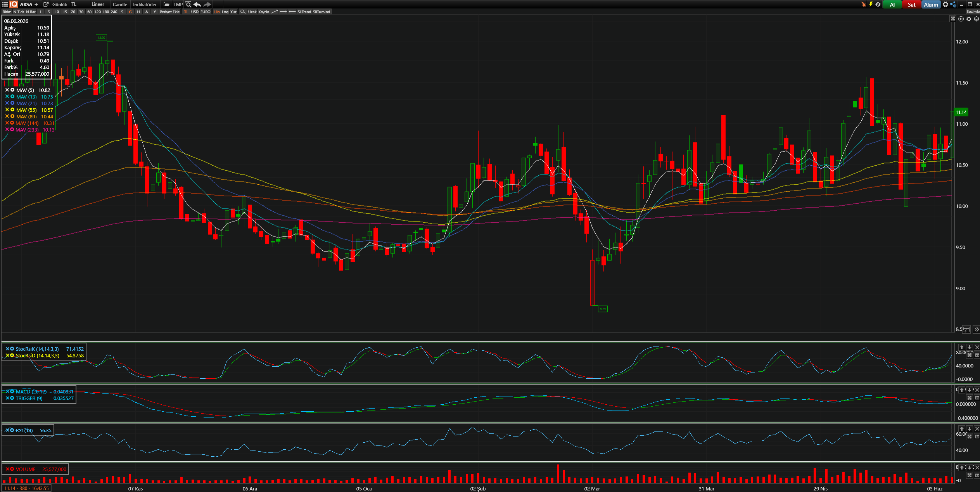Open the Candle chart type dropdown
Viewport: 980px width, 492px height.
pyautogui.click(x=120, y=4)
